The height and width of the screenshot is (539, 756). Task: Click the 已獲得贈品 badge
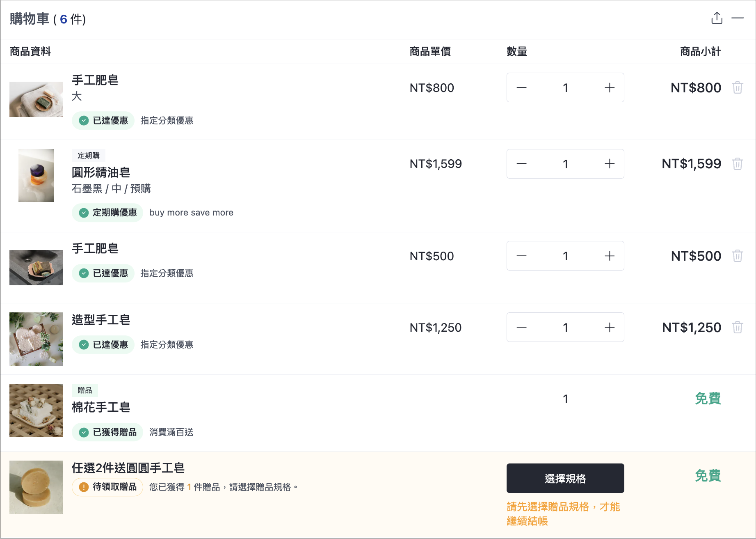pos(107,432)
